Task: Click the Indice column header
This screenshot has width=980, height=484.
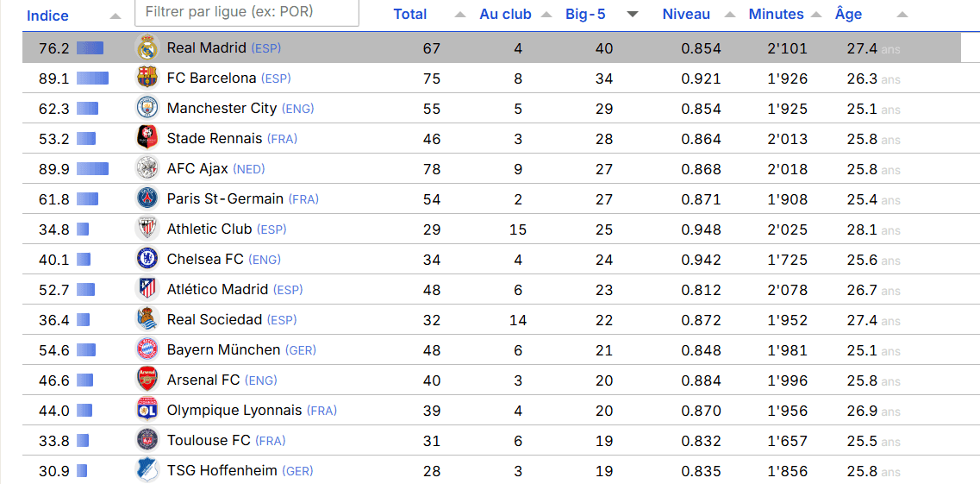Action: pyautogui.click(x=47, y=16)
